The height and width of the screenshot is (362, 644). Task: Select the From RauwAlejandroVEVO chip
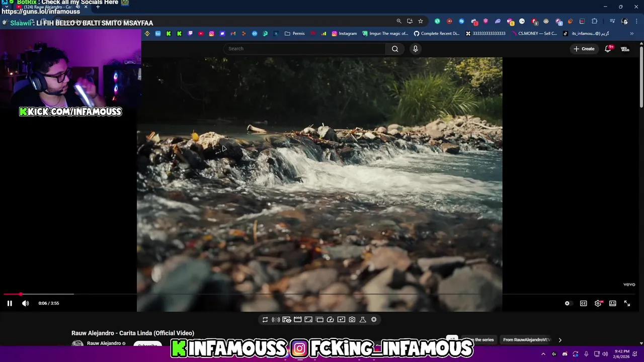point(527,340)
